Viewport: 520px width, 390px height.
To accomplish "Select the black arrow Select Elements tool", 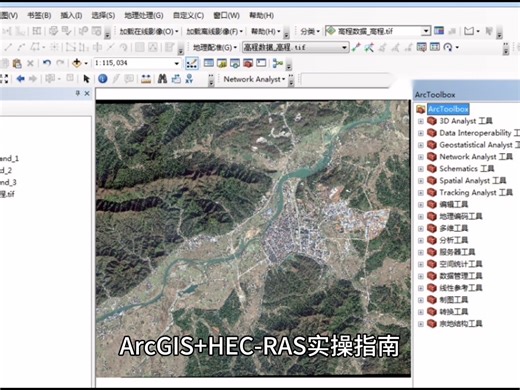I will point(86,79).
